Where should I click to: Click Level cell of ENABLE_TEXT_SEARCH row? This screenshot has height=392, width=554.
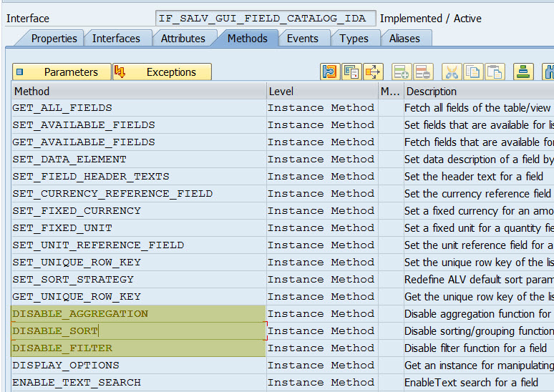pyautogui.click(x=322, y=383)
